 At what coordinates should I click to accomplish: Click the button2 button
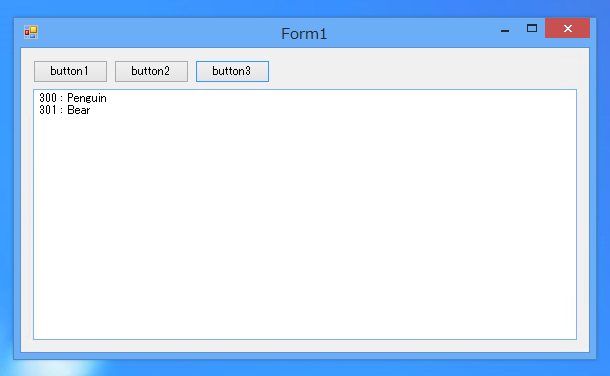151,71
